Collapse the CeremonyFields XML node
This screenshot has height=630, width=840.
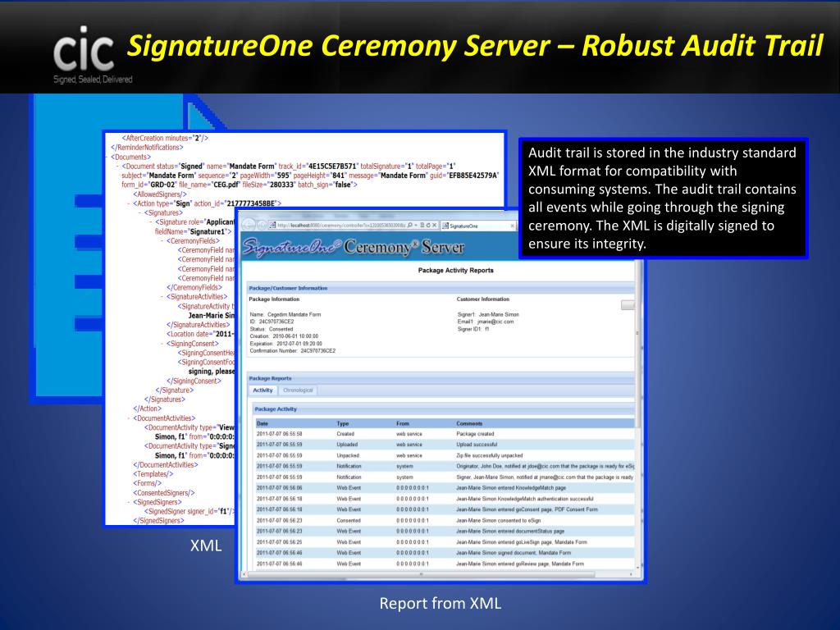pyautogui.click(x=162, y=241)
